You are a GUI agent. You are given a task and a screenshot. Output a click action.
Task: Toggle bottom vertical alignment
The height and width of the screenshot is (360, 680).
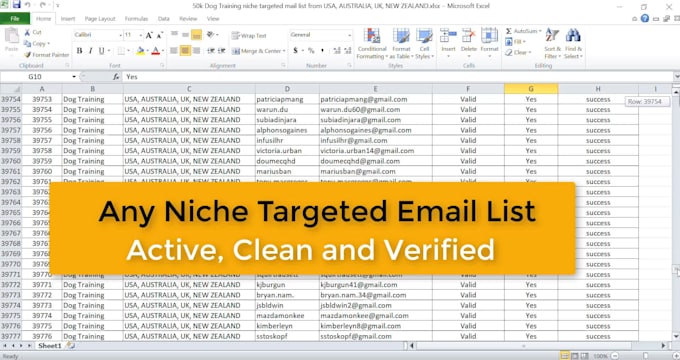[196, 35]
